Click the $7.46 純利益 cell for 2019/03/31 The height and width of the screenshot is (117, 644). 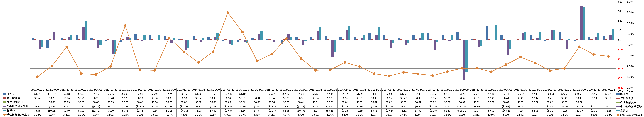coord(491,94)
